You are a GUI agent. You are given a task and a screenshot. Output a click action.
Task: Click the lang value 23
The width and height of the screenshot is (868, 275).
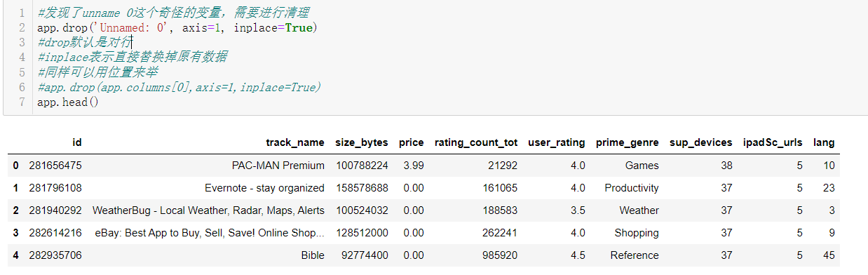829,188
